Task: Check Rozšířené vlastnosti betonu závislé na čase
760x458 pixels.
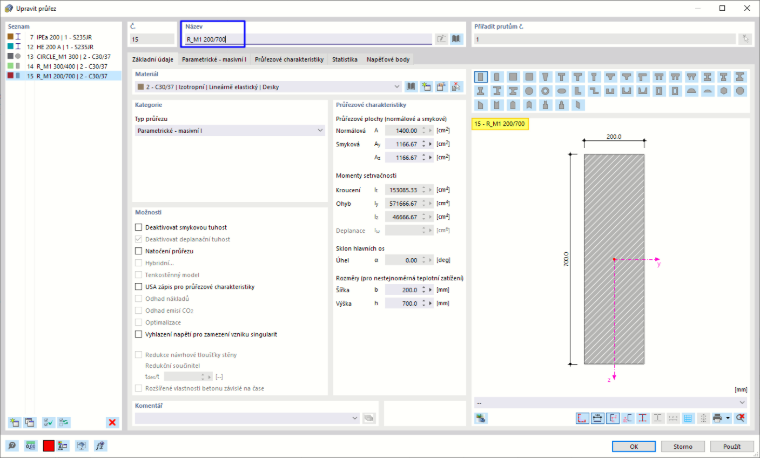Action: (x=139, y=388)
